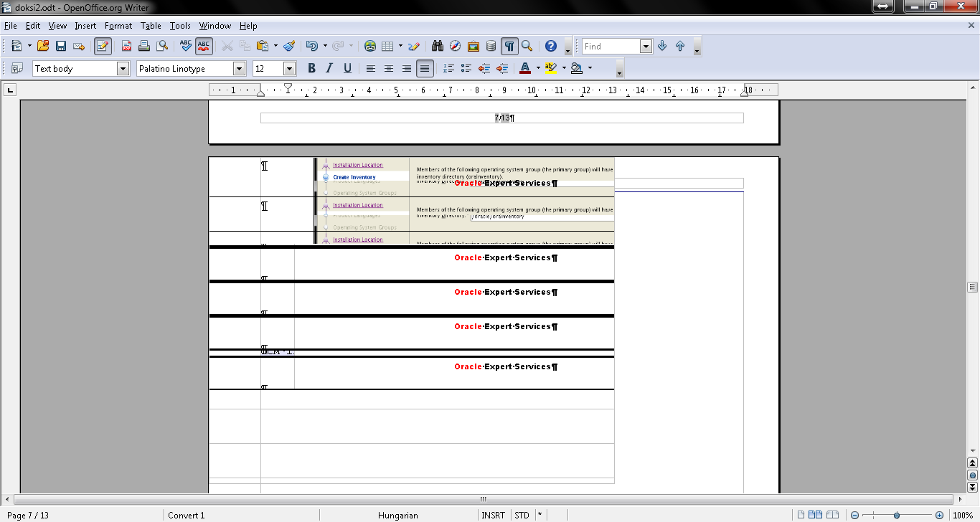
Task: Open the File menu
Action: point(10,26)
